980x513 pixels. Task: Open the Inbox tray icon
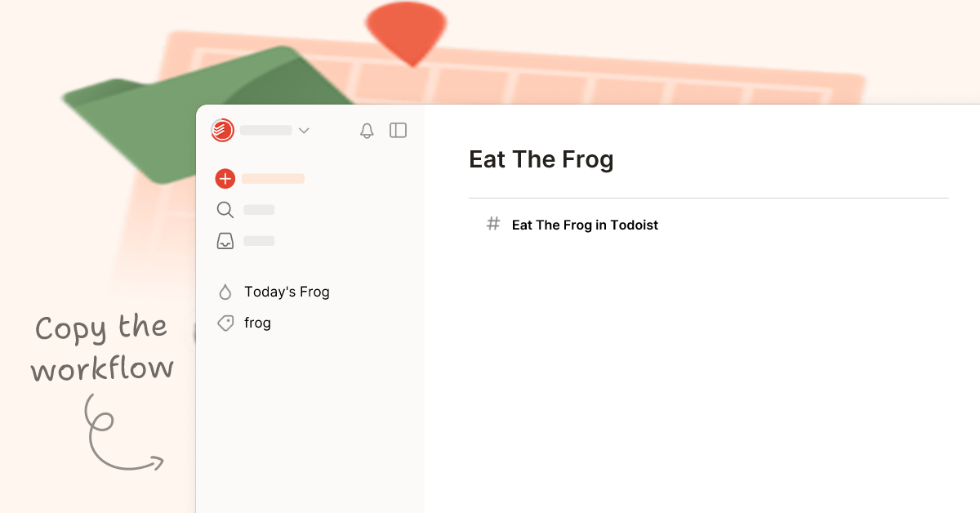coord(225,240)
